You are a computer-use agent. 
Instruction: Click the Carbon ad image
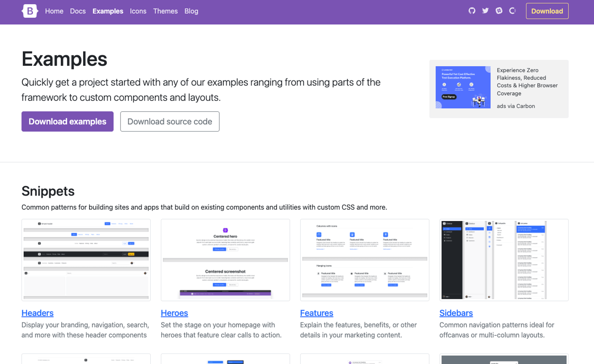[463, 87]
